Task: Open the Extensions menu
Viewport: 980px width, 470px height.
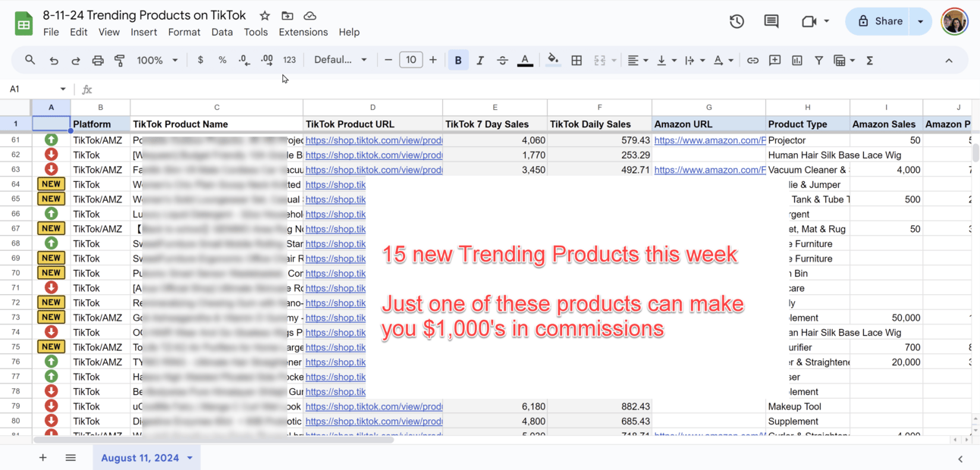Action: coord(303,32)
